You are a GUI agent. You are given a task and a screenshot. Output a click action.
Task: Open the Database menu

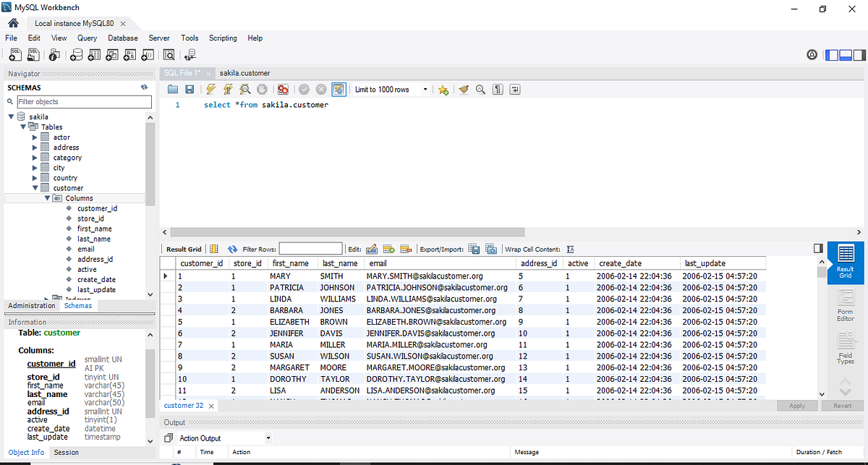tap(123, 38)
